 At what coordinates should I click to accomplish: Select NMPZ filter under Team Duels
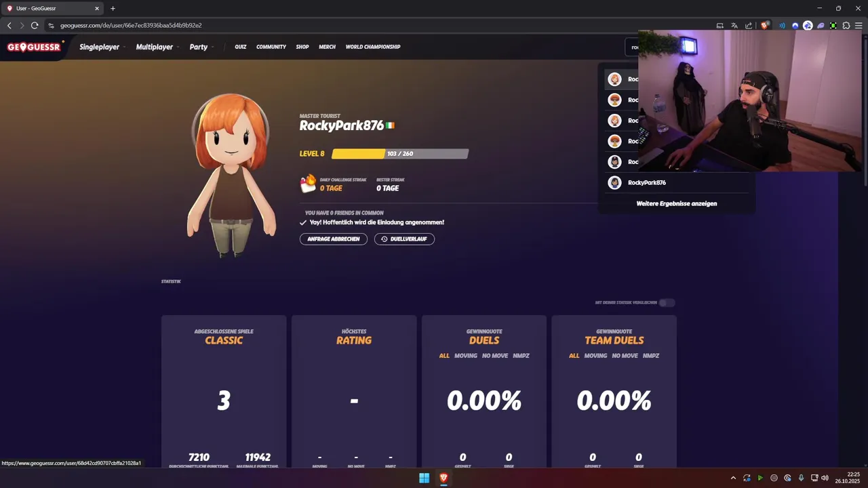[651, 355]
